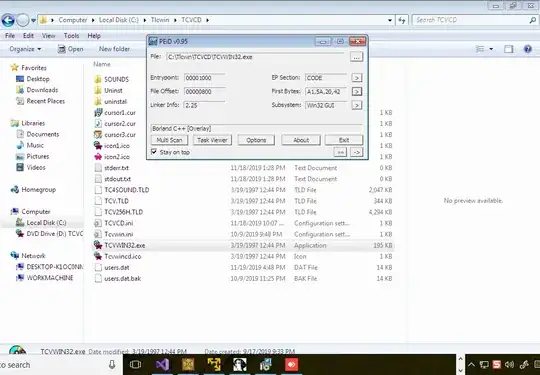Expand PEiD extra information arrow button
This screenshot has height=375, width=540.
click(x=357, y=152)
